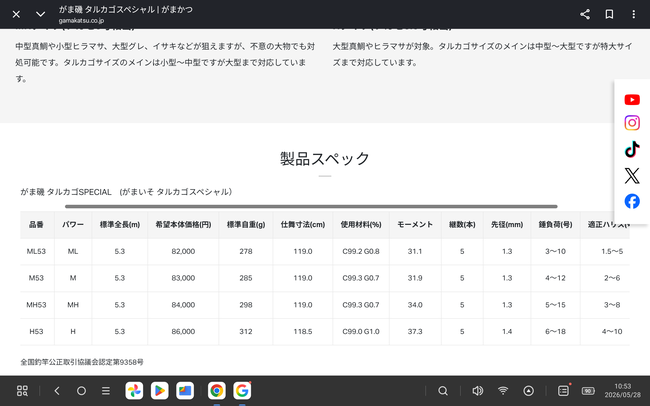Launch Play Store from taskbar
This screenshot has height=406, width=650.
(x=160, y=391)
